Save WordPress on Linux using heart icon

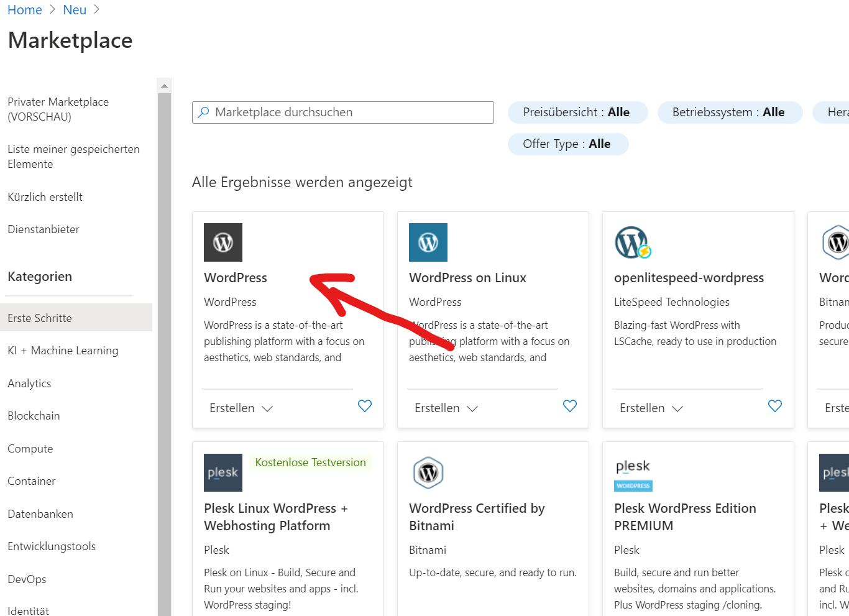pos(570,406)
